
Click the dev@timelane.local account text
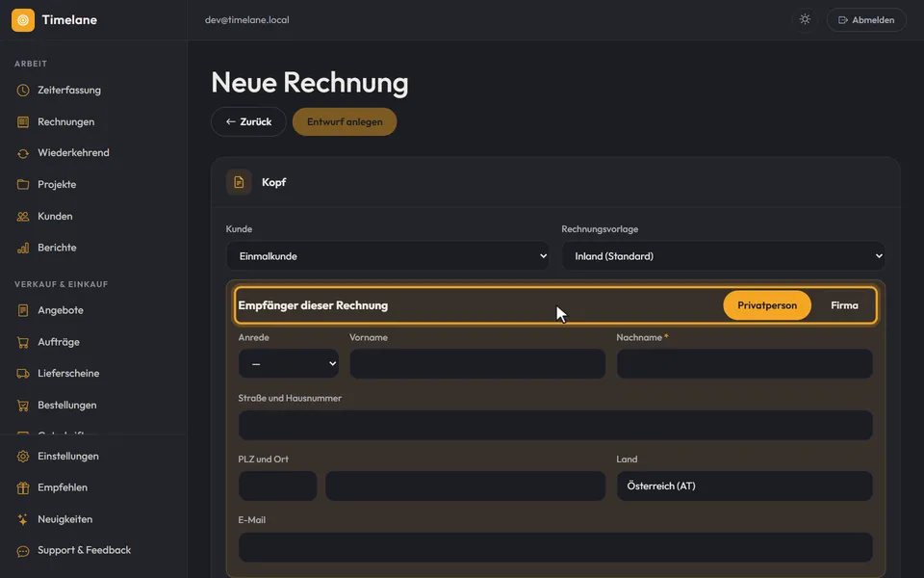[x=247, y=20]
